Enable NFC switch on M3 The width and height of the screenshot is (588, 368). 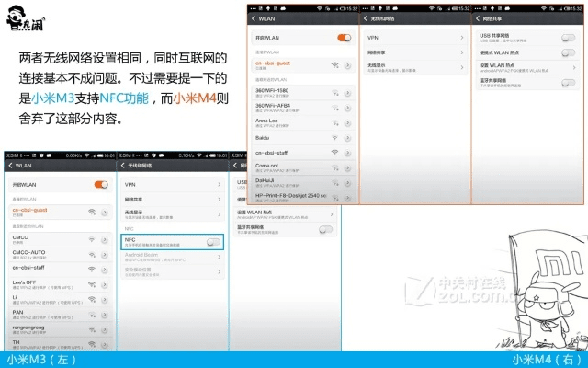tap(213, 242)
